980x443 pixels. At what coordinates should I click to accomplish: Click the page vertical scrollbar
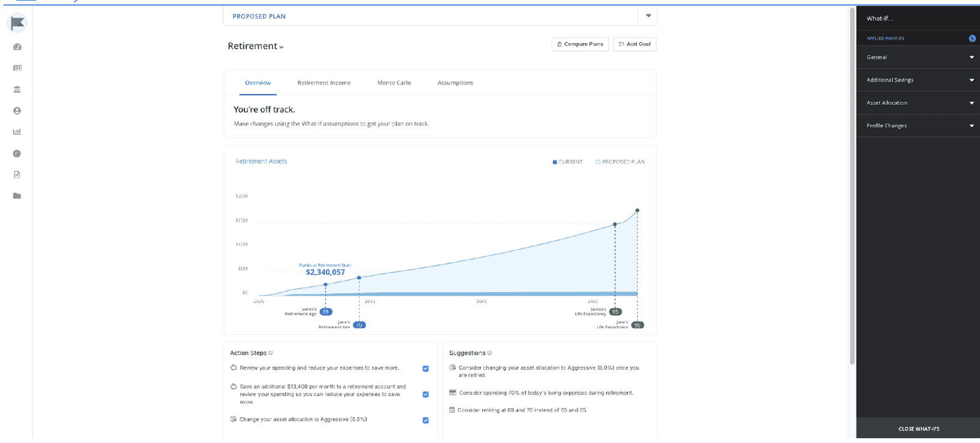click(852, 186)
